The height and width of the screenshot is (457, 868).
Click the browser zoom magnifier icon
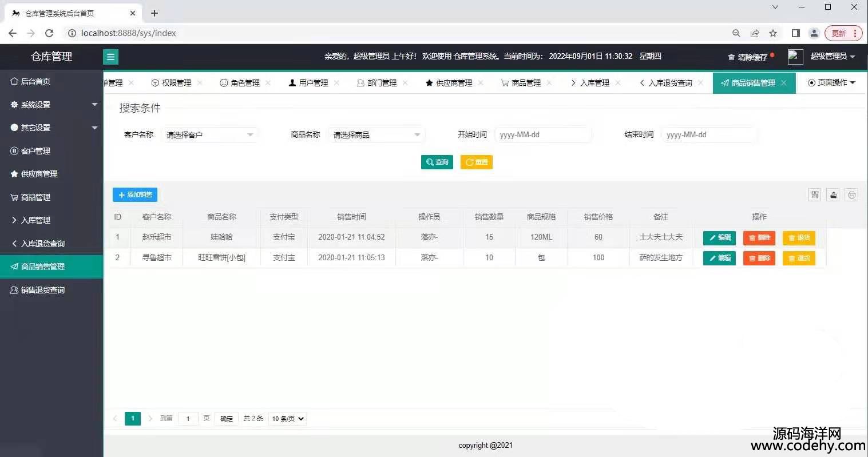(736, 33)
